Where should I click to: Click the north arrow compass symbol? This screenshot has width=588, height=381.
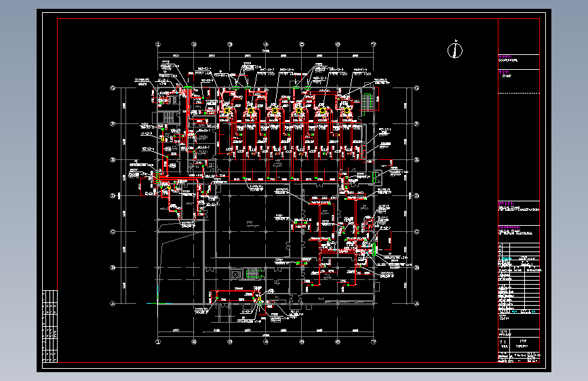(x=455, y=50)
